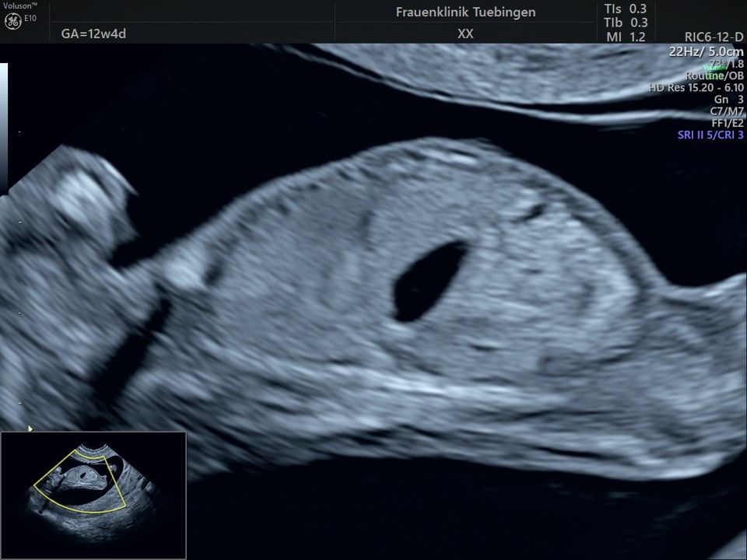Click the MI 1.2 mechanical index
This screenshot has height=560, width=747.
pos(625,37)
